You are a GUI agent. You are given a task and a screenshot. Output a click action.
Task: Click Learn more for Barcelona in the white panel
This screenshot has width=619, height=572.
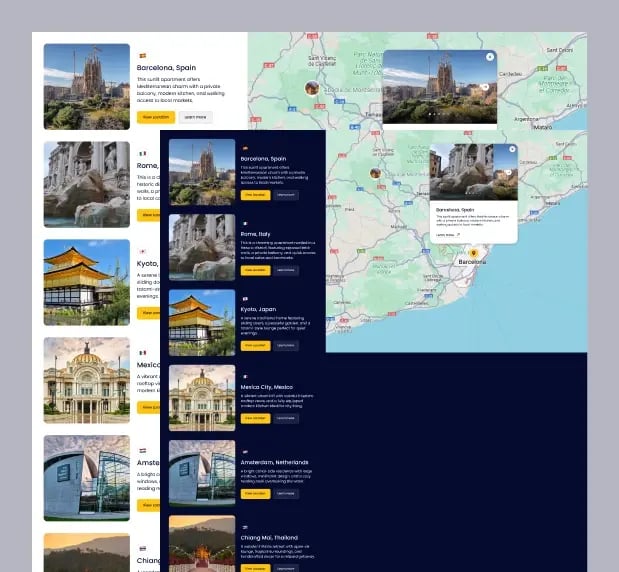195,117
